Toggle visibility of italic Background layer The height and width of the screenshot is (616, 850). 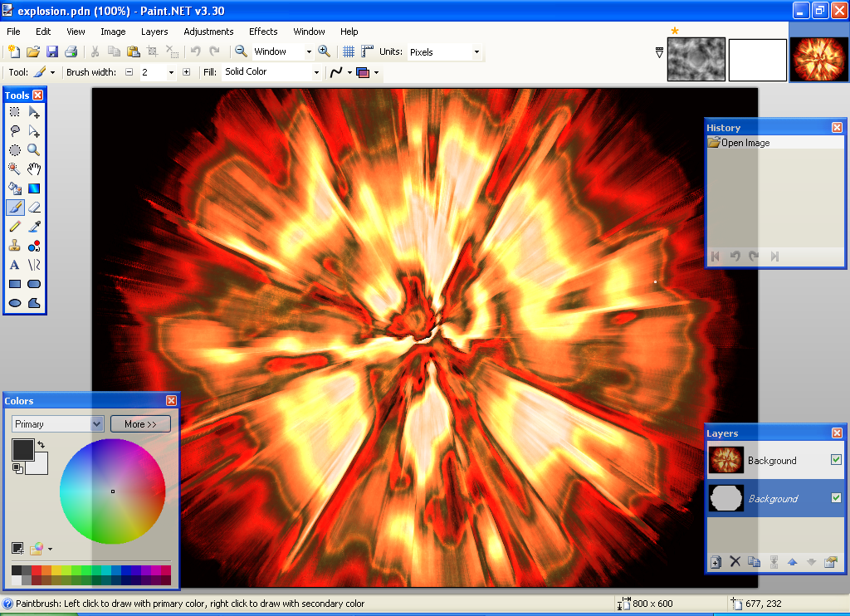click(x=836, y=498)
